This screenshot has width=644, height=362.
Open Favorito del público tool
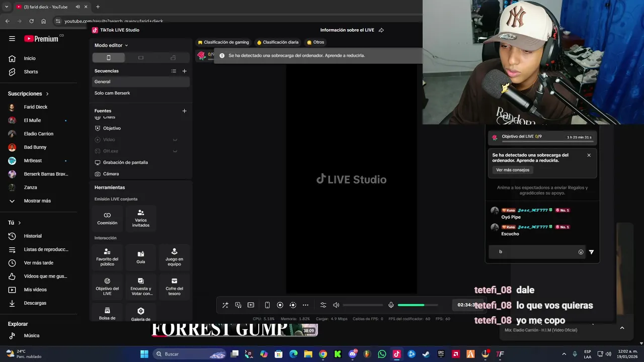(x=107, y=257)
